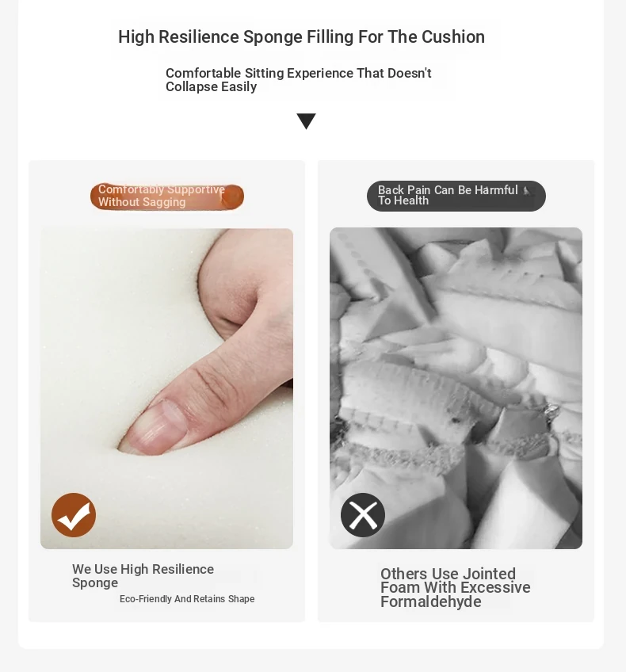The width and height of the screenshot is (626, 672).
Task: Open the finger-pressing-sponge photo
Action: click(x=166, y=388)
